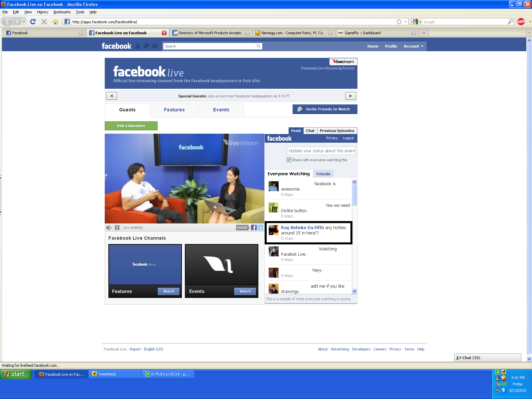
Task: Open the History menu
Action: (x=43, y=12)
